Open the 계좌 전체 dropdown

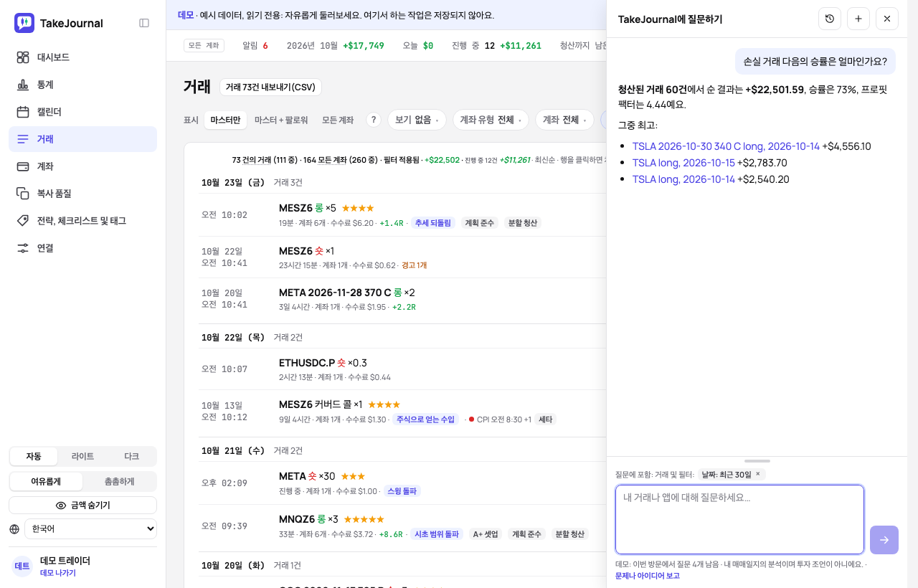coord(564,120)
